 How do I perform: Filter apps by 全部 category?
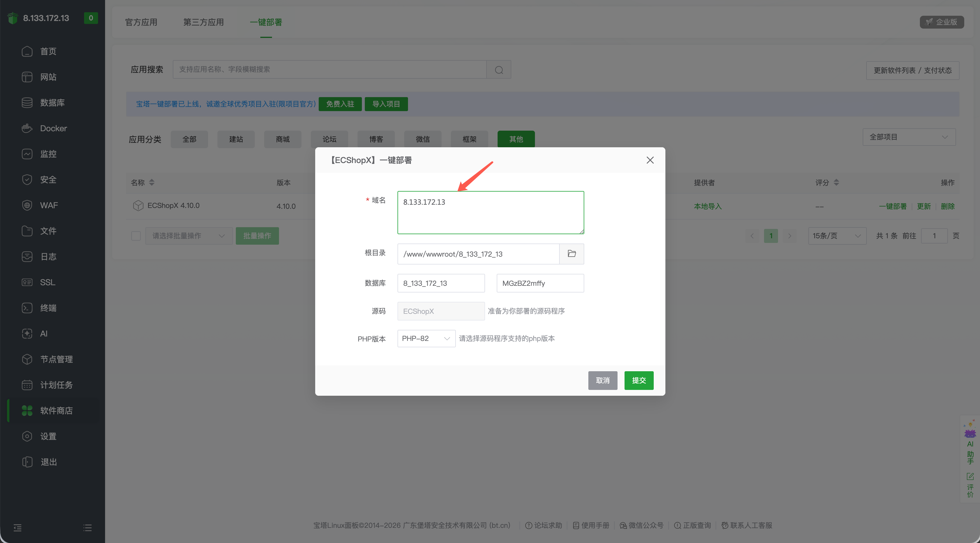189,139
